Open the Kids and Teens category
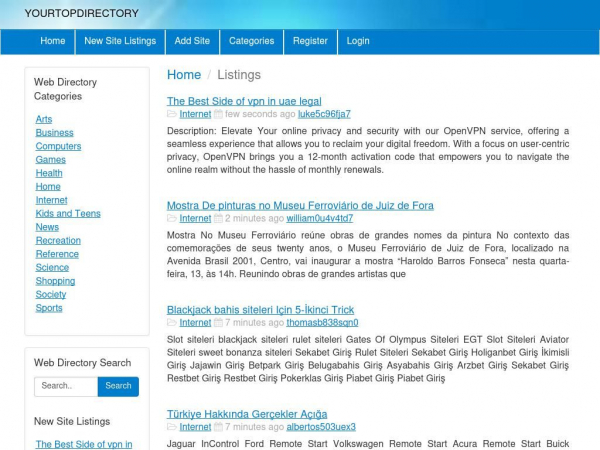 68,214
